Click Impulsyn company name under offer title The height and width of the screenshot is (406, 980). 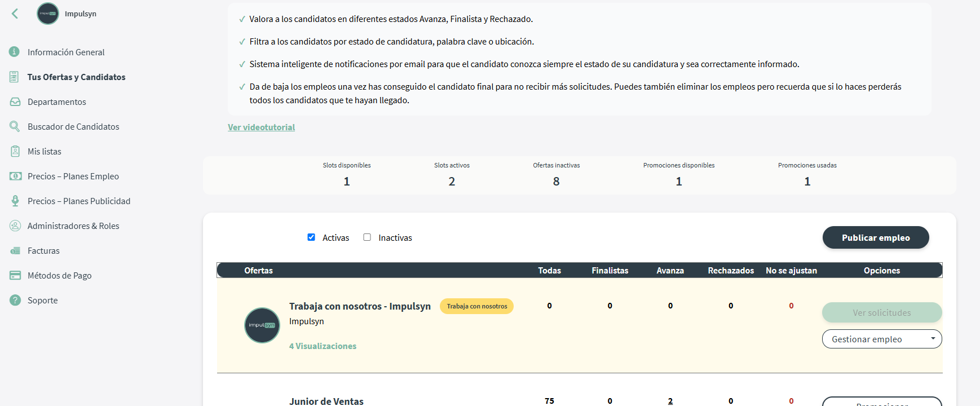(x=307, y=321)
